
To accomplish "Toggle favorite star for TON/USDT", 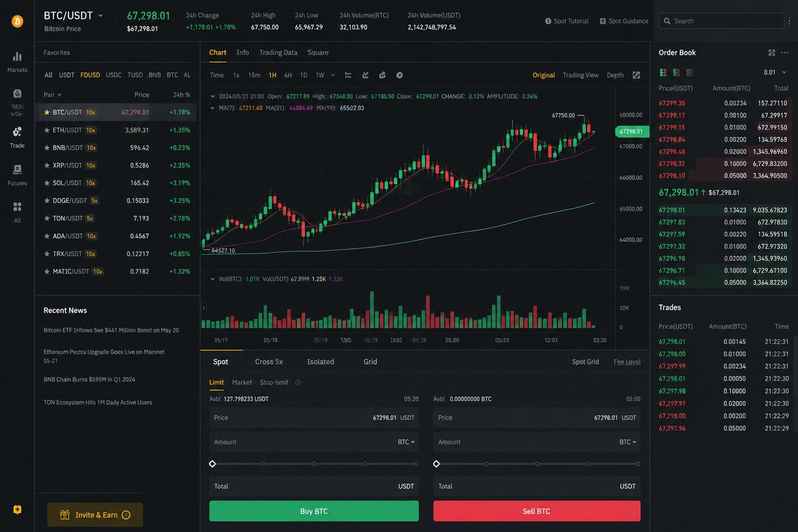I will tap(47, 218).
